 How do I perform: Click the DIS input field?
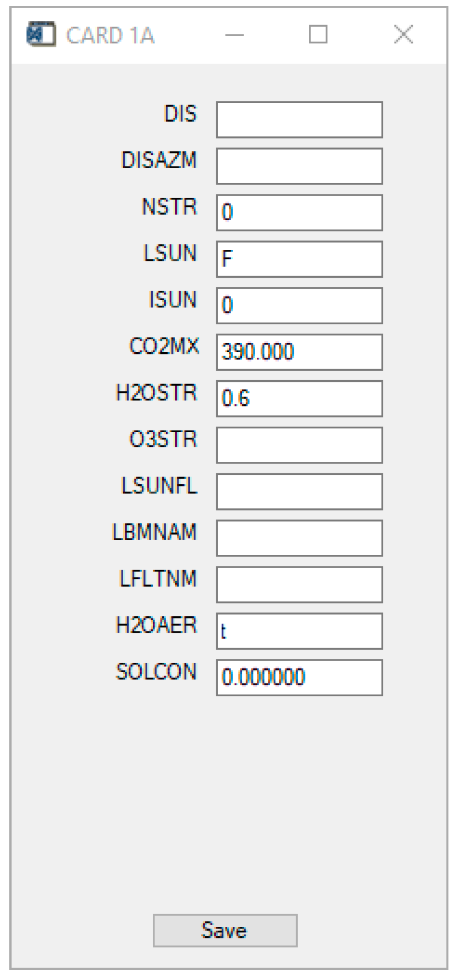tap(299, 119)
